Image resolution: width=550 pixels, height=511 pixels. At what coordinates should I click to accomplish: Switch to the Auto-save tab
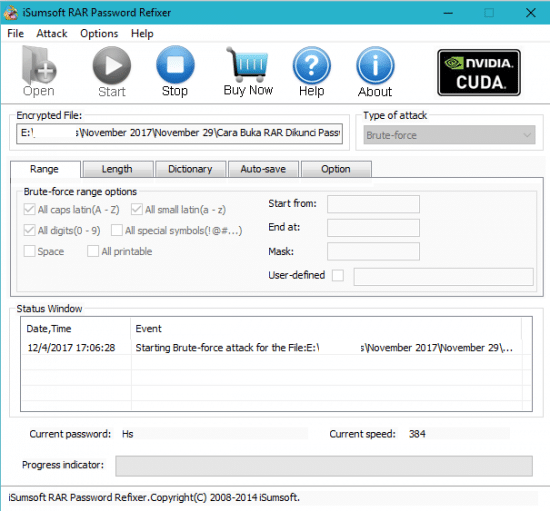coord(263,169)
